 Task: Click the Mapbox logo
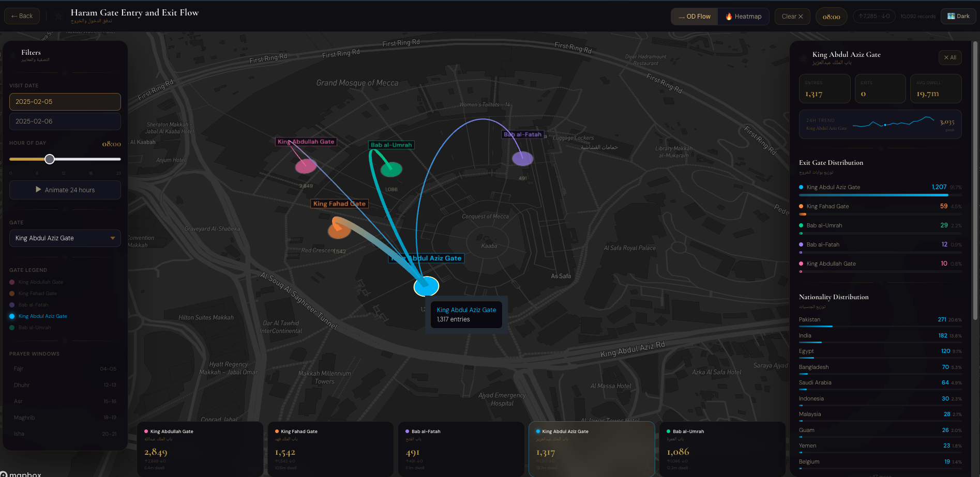(21, 474)
